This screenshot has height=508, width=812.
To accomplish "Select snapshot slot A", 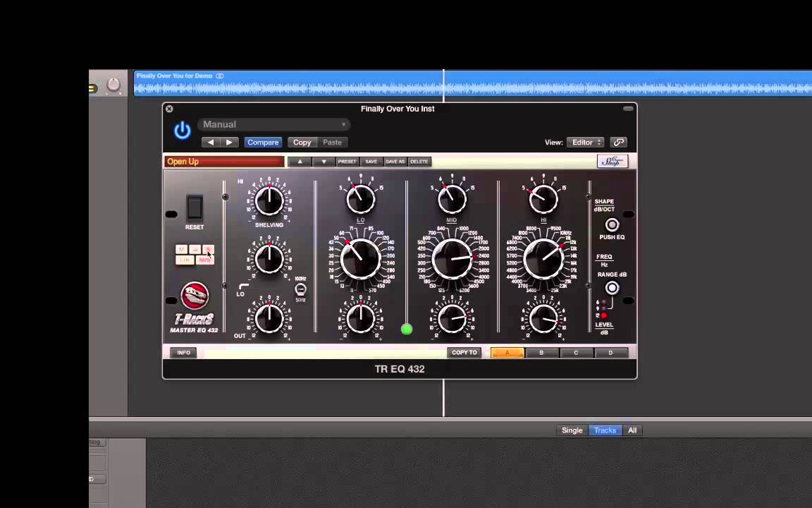I will tap(508, 353).
